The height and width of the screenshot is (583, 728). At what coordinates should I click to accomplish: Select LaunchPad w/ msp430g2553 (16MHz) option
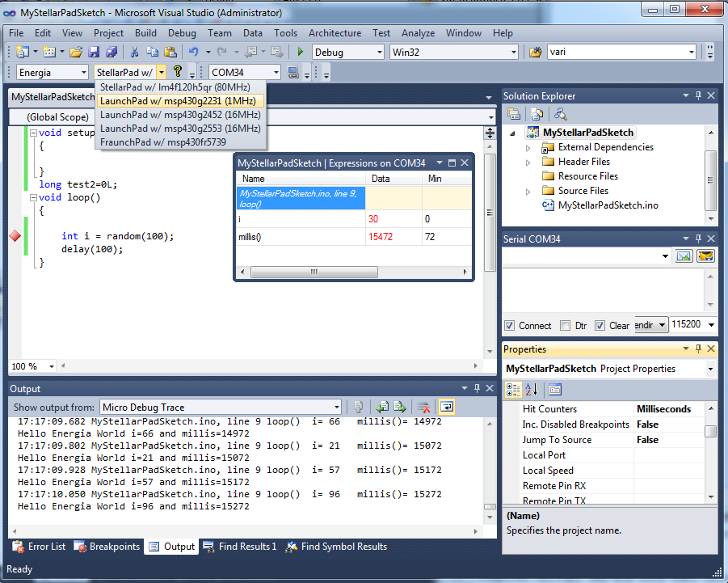click(180, 129)
